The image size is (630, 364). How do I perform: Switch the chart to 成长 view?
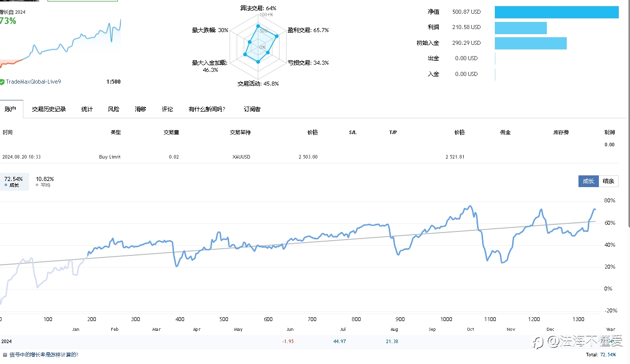pos(588,181)
